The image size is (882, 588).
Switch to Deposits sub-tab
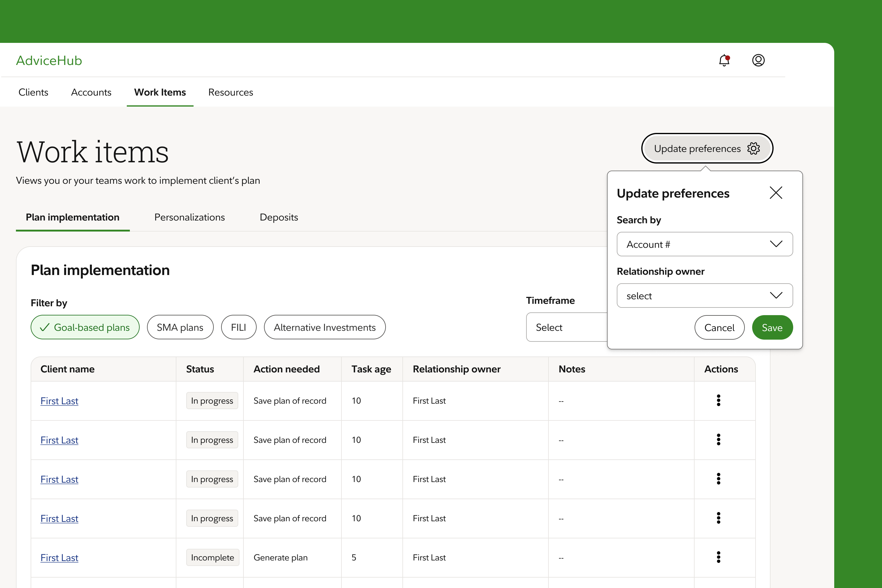pos(279,217)
